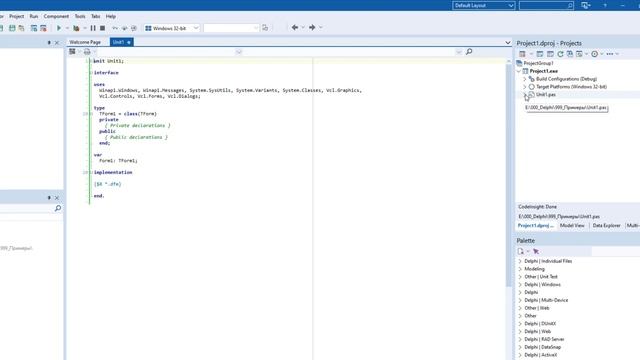The height and width of the screenshot is (360, 640).
Task: Click the structure icon in editor toolbar
Action: (x=72, y=51)
